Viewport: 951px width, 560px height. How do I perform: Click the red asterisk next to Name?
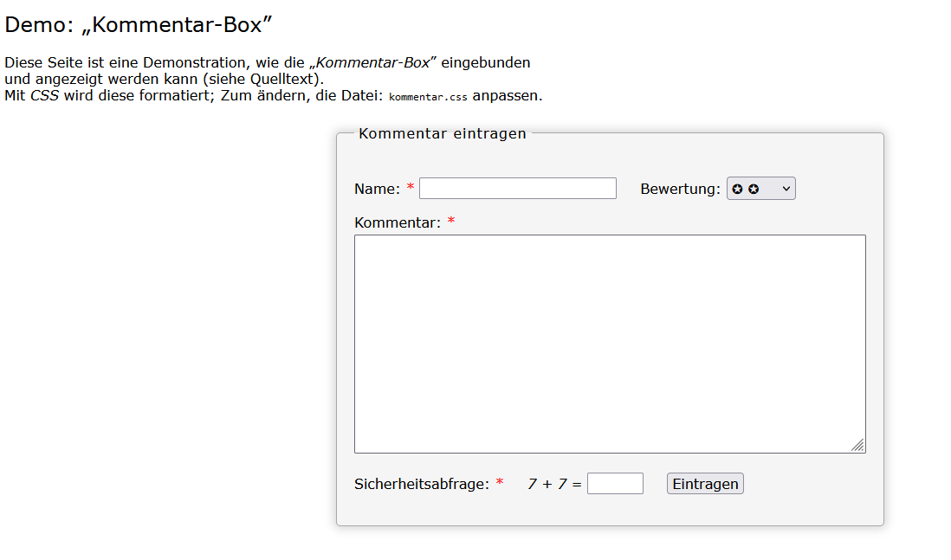pos(411,188)
